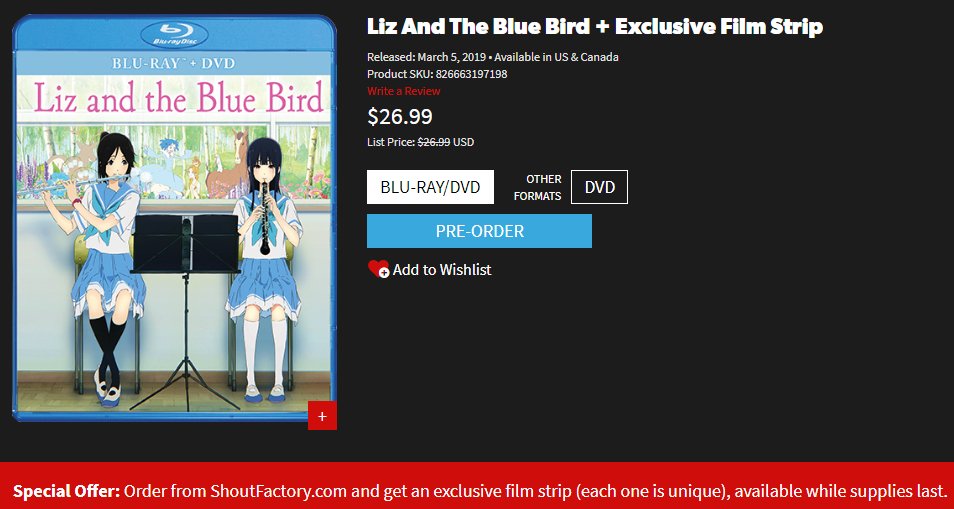Open the Liz and the Blue Bird cover thumbnail
The width and height of the screenshot is (954, 509).
pos(174,218)
